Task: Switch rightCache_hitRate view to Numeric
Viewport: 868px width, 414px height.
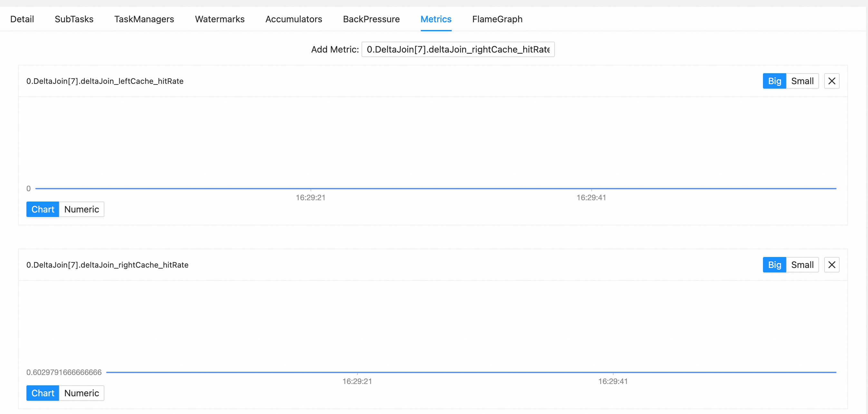Action: coord(82,393)
